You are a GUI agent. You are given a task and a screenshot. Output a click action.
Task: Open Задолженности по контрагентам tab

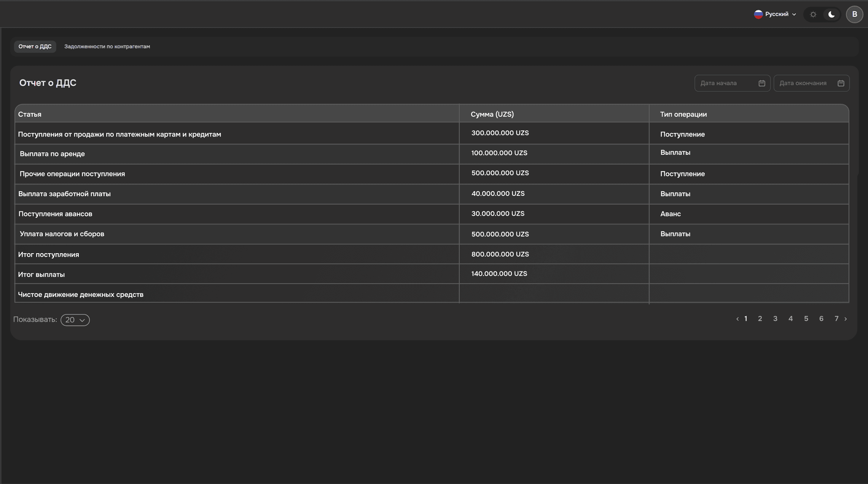pos(107,46)
